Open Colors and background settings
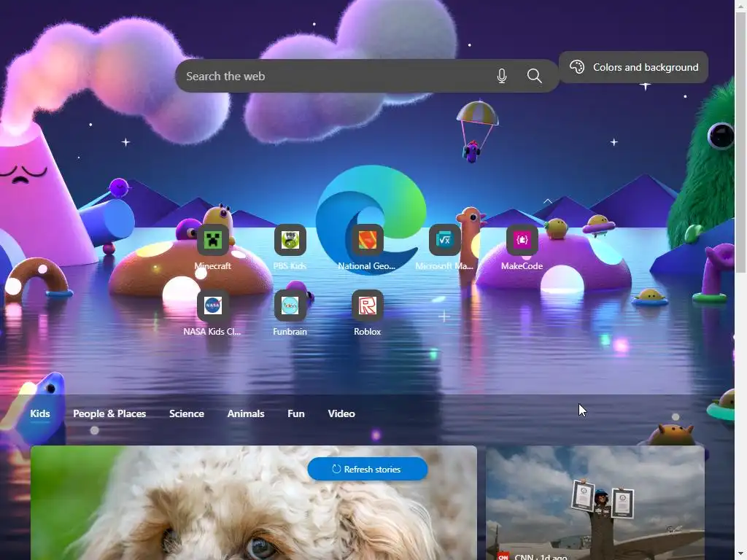This screenshot has width=747, height=560. [633, 67]
